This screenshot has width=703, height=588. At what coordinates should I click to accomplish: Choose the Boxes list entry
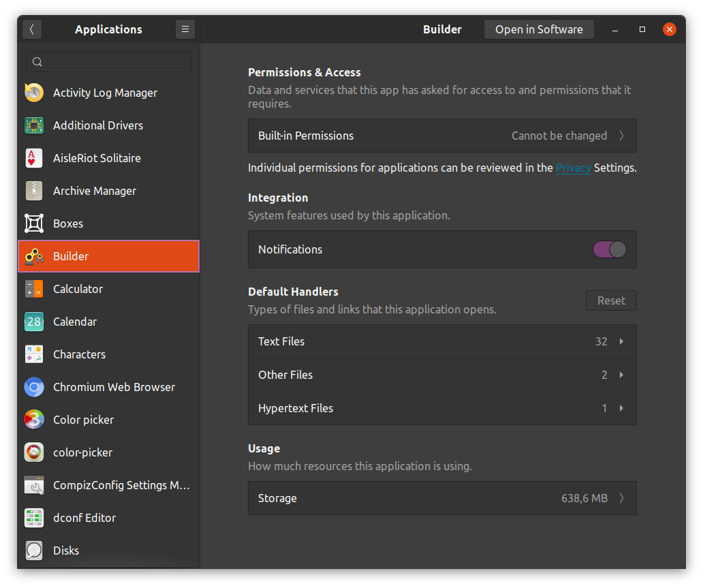click(x=108, y=223)
